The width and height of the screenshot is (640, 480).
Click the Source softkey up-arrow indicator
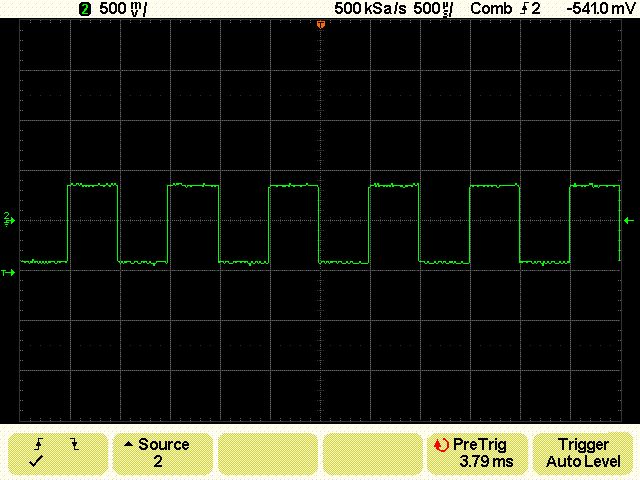[x=128, y=444]
